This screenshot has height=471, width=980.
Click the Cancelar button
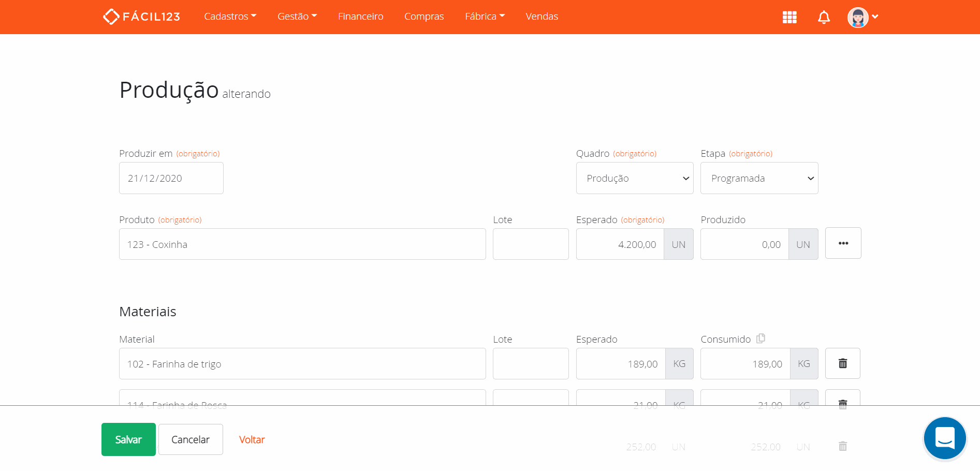point(191,439)
